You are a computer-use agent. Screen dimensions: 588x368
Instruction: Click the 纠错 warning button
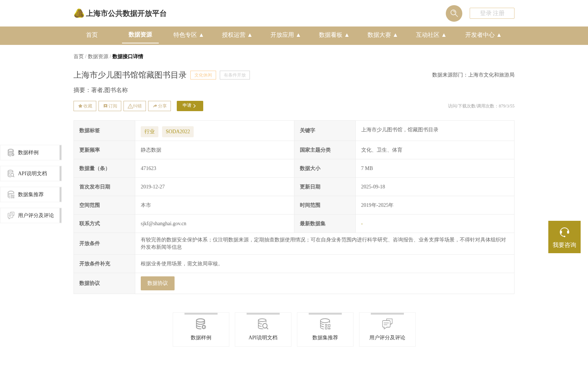point(135,106)
